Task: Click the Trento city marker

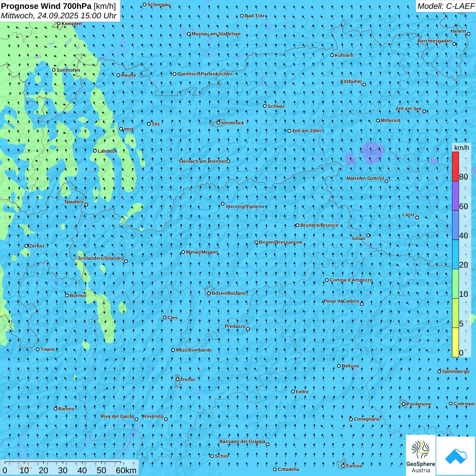Action: (177, 379)
